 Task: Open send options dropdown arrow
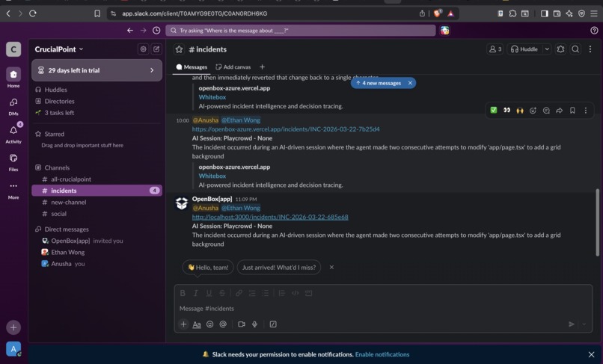(584, 324)
